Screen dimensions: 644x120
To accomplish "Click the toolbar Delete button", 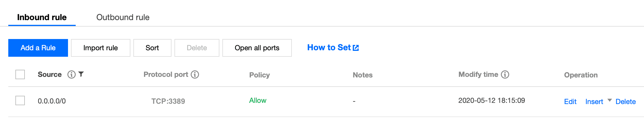I will [x=197, y=48].
